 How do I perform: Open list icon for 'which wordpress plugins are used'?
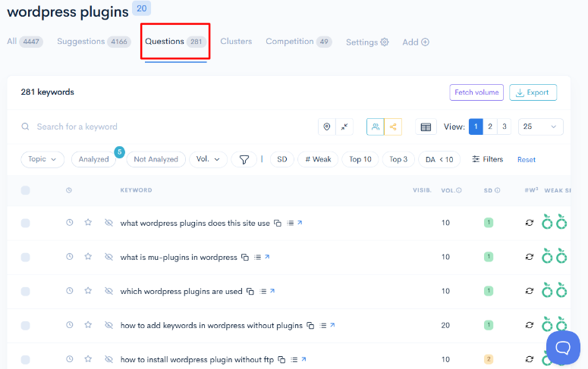pyautogui.click(x=263, y=292)
